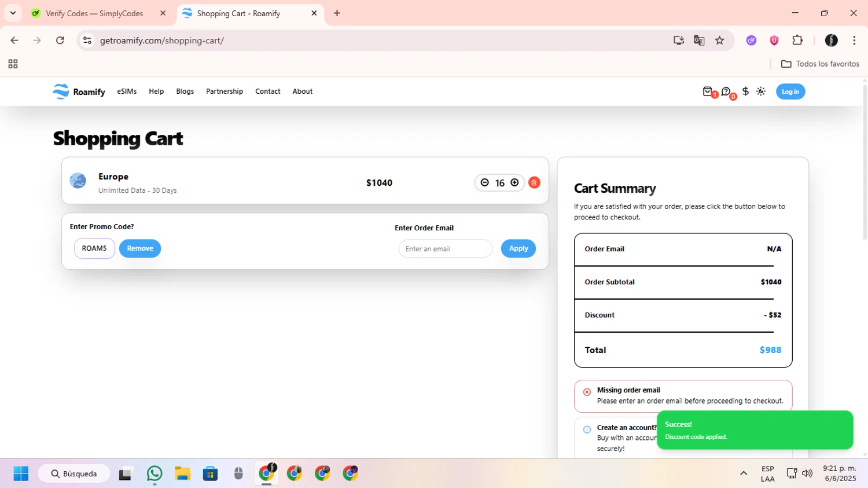This screenshot has width=868, height=488.
Task: Open Todos los favoritos folder
Action: 820,64
